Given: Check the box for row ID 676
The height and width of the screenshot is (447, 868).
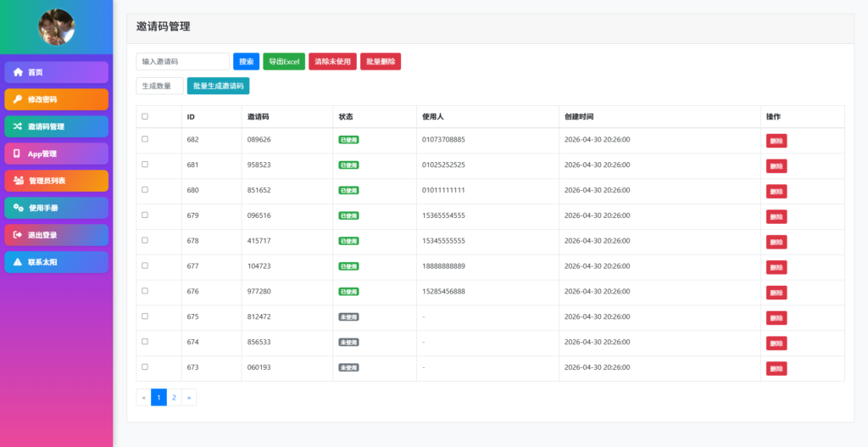Looking at the screenshot, I should pyautogui.click(x=145, y=291).
